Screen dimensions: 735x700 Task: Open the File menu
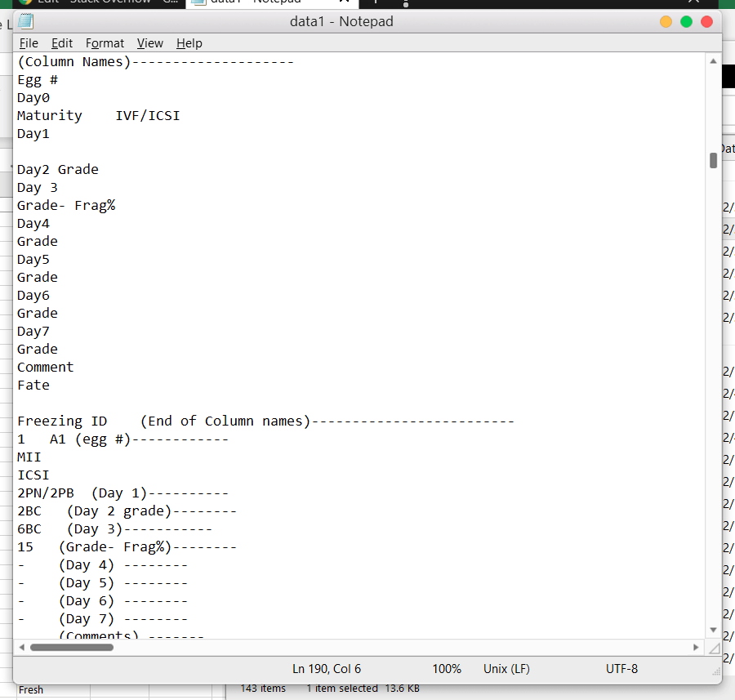[x=29, y=42]
